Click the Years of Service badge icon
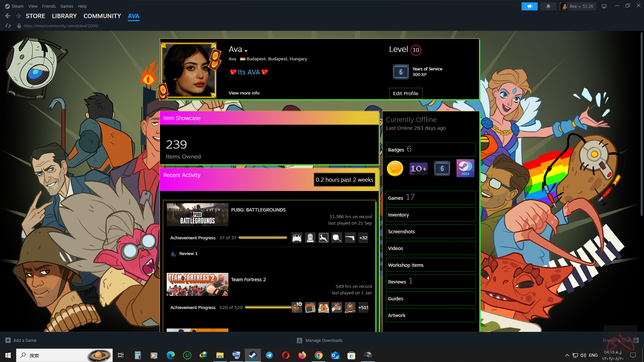The image size is (644, 362). coord(401,72)
